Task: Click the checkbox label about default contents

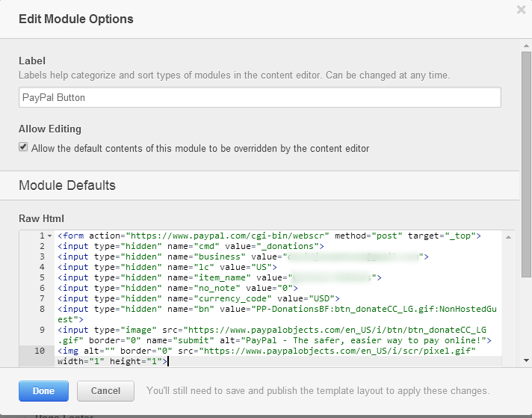Action: (x=200, y=148)
